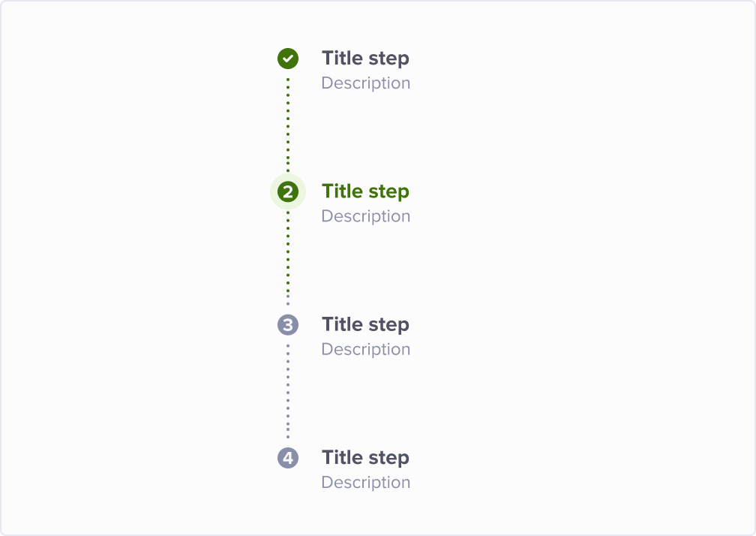Click the green highlighted Title step heading
Viewport: 756px width, 536px height.
pyautogui.click(x=365, y=191)
